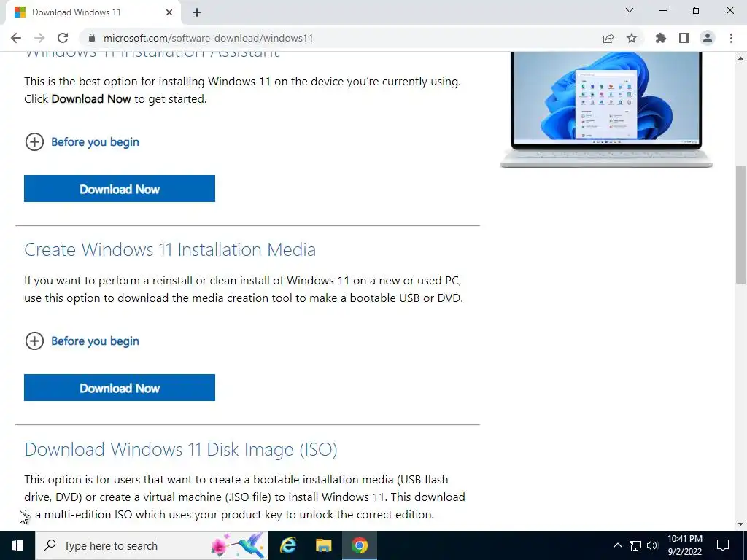
Task: Click the scrollbar up arrow
Action: (741, 58)
